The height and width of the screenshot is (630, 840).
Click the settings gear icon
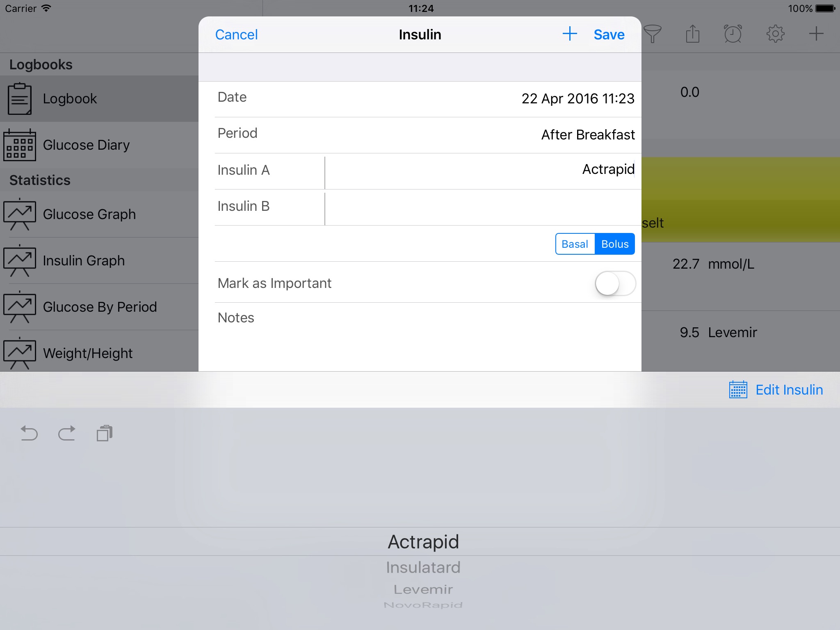click(775, 34)
